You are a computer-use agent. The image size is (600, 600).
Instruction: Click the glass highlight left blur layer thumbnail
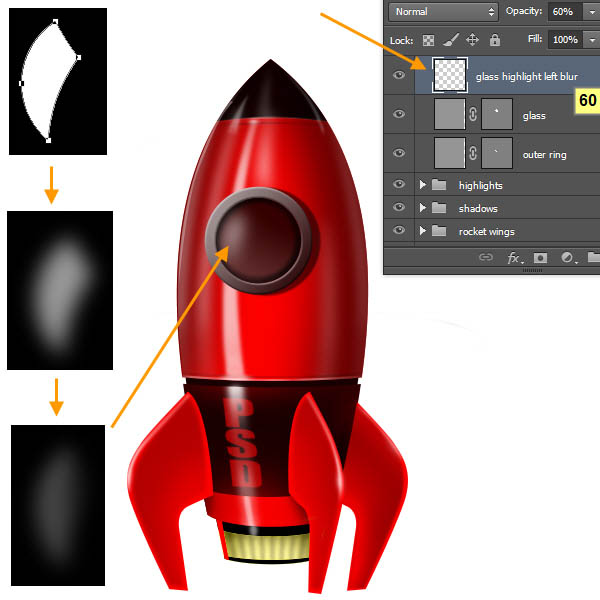tap(450, 76)
